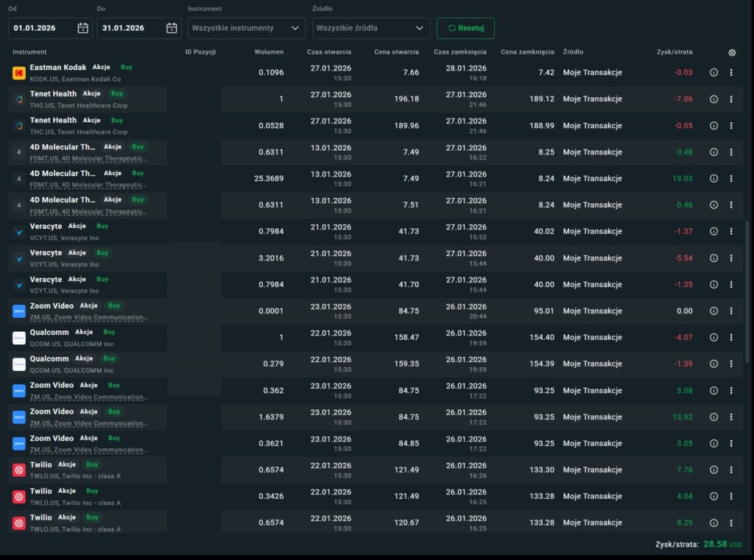Click the Eastman Kodak logo icon
The height and width of the screenshot is (560, 754).
point(19,73)
